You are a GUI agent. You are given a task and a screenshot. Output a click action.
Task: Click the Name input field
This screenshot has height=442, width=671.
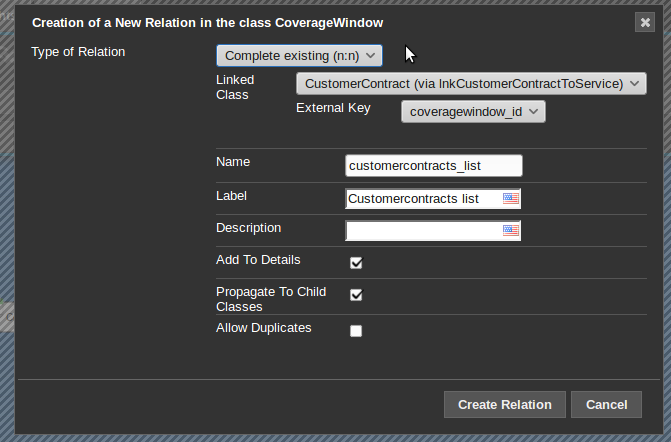433,166
